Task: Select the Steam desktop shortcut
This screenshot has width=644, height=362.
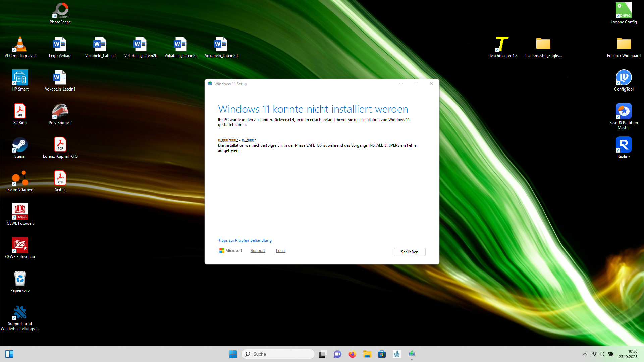Action: click(20, 147)
